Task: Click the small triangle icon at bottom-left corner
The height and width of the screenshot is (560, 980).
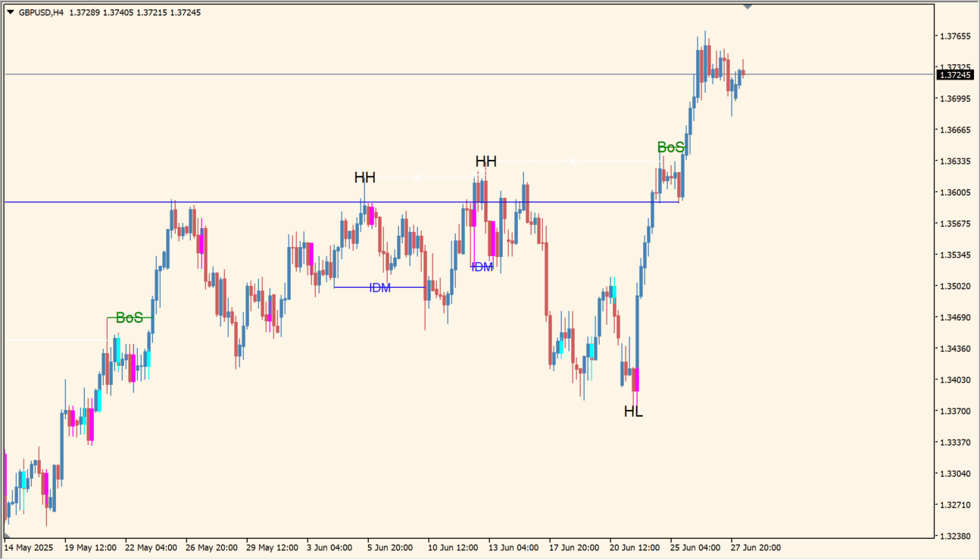Action: [x=7, y=536]
